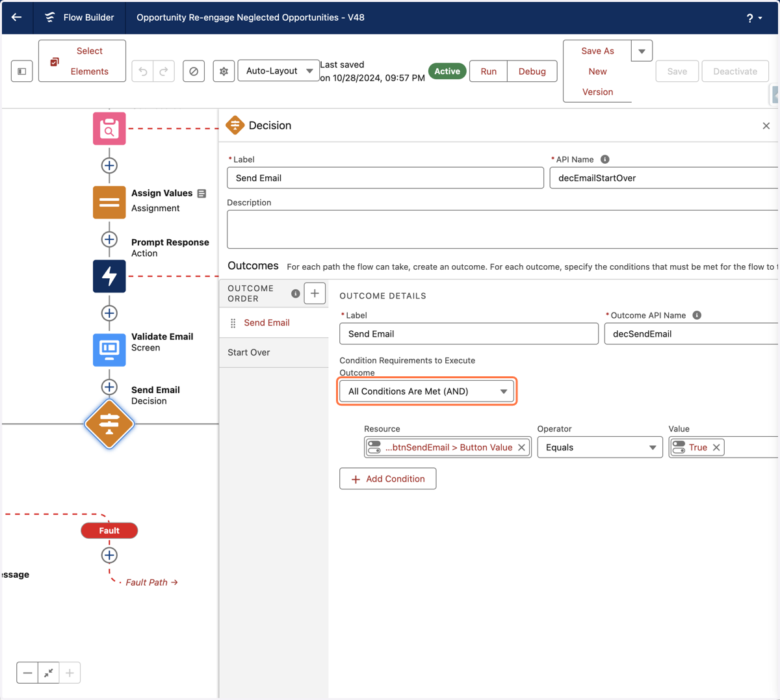The image size is (780, 700).
Task: Add element below Assign Values
Action: (109, 239)
